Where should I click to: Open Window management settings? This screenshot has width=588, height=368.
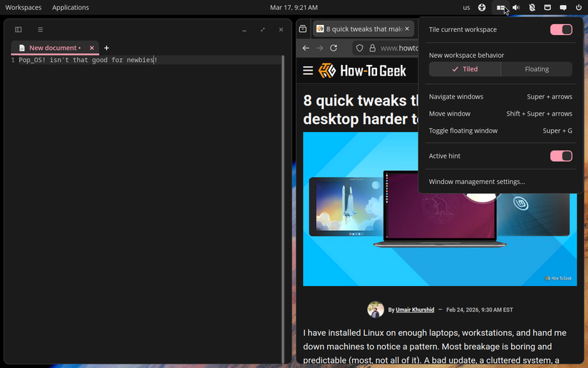pyautogui.click(x=477, y=182)
